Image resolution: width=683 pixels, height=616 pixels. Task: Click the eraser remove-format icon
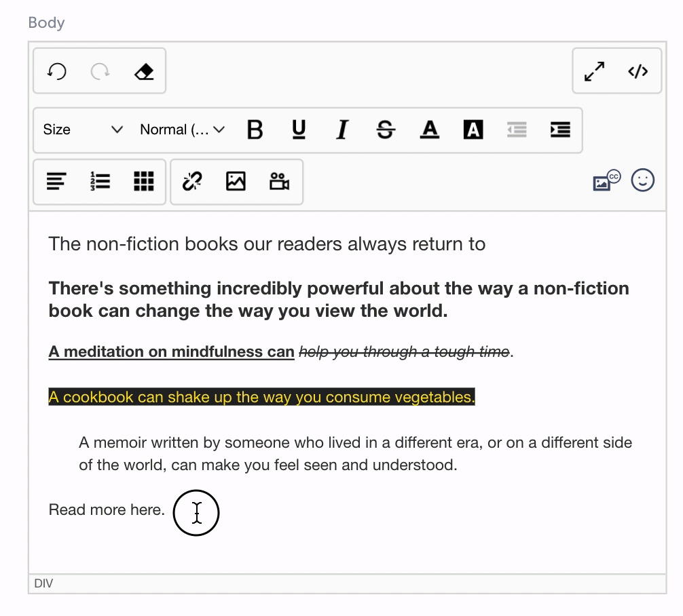(x=144, y=71)
